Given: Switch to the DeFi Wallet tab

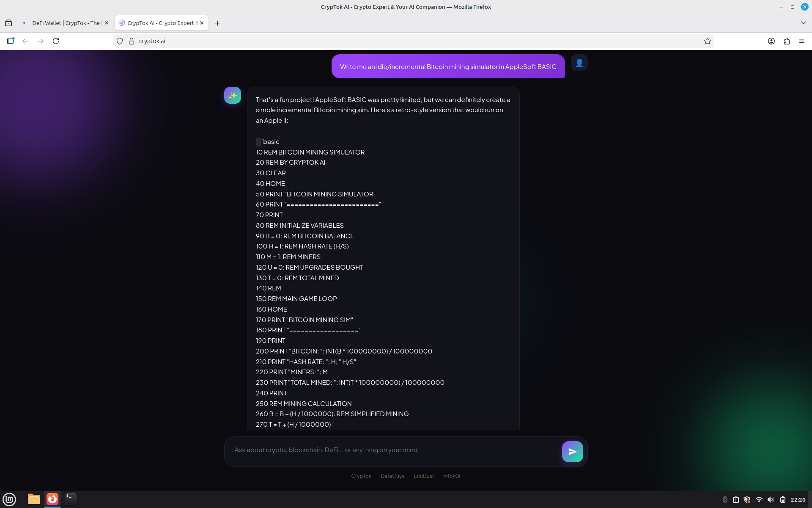Looking at the screenshot, I should coord(66,23).
